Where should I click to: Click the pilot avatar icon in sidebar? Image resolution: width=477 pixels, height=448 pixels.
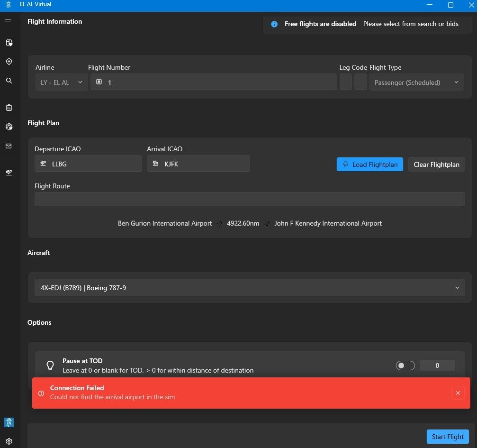pyautogui.click(x=9, y=422)
